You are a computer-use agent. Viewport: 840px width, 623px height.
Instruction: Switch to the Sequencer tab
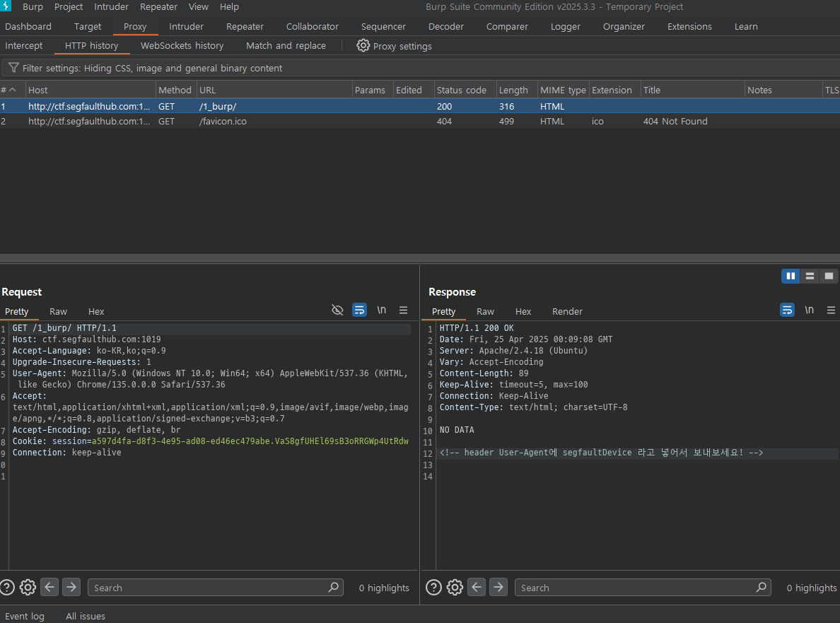coord(383,26)
